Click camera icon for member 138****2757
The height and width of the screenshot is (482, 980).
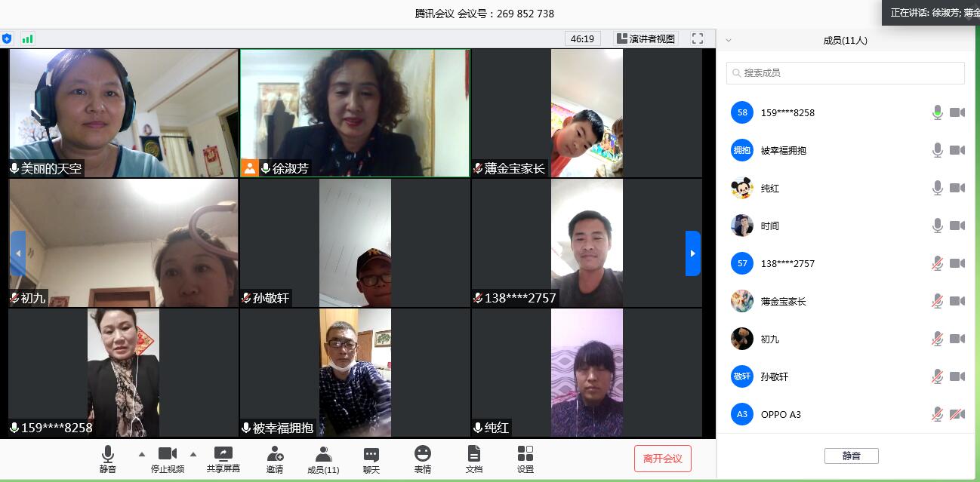(957, 263)
